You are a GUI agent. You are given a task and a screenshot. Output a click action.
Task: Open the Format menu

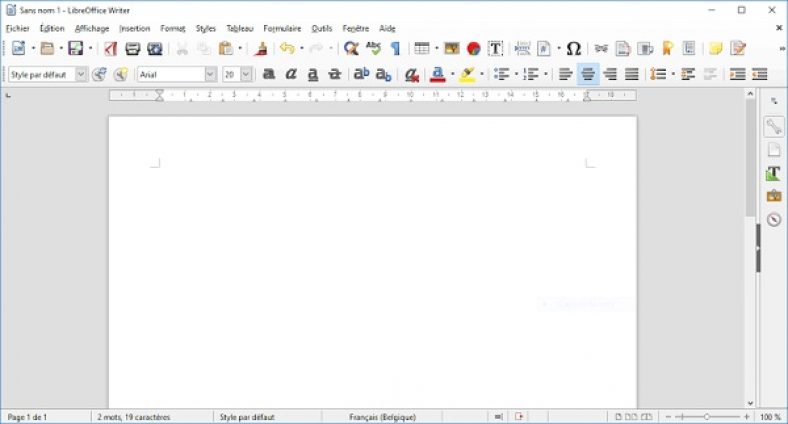173,29
